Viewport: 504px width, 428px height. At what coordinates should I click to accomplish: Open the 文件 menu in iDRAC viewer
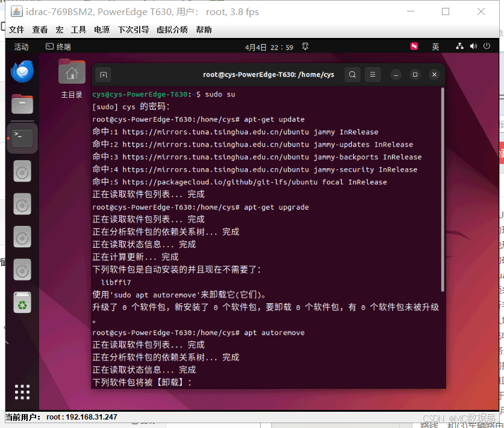point(16,30)
